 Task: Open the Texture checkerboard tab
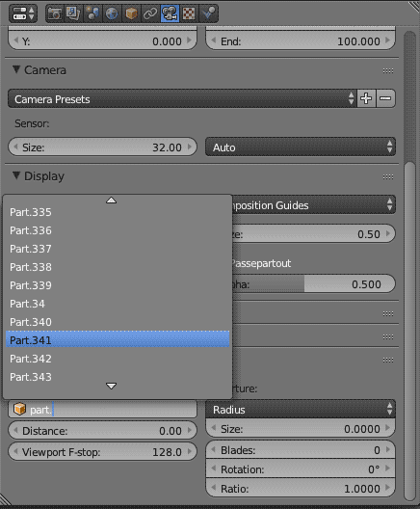189,13
